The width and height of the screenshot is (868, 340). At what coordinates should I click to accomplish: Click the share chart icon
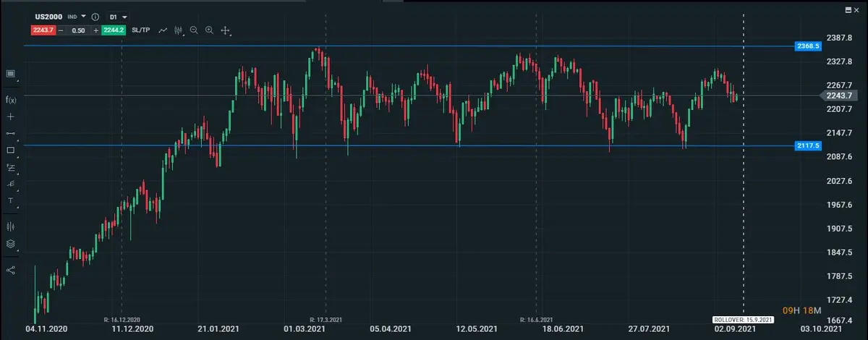[x=11, y=270]
